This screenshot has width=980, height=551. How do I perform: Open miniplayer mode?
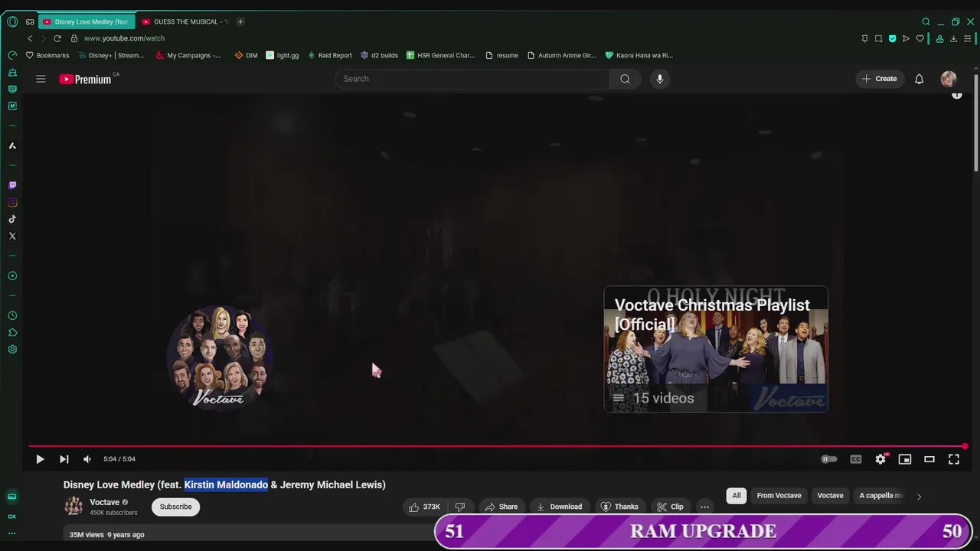click(905, 459)
